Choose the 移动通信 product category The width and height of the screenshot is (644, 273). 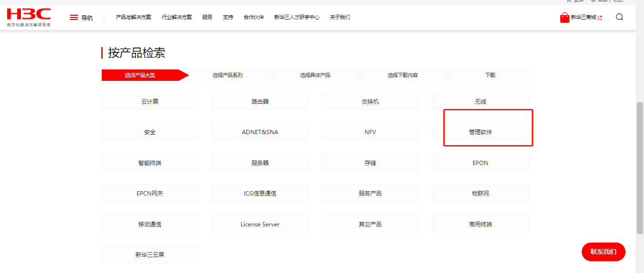click(x=150, y=224)
